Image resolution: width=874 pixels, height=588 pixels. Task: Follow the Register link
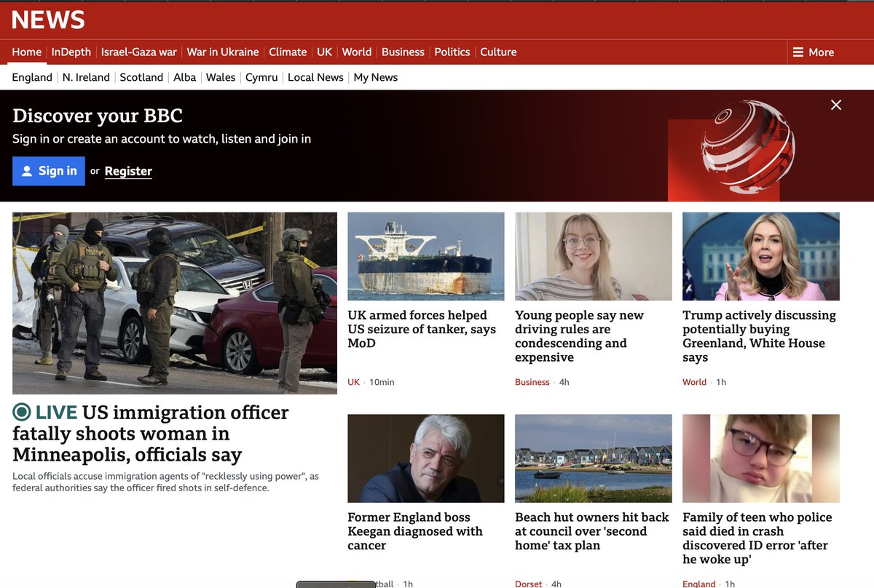coord(128,171)
